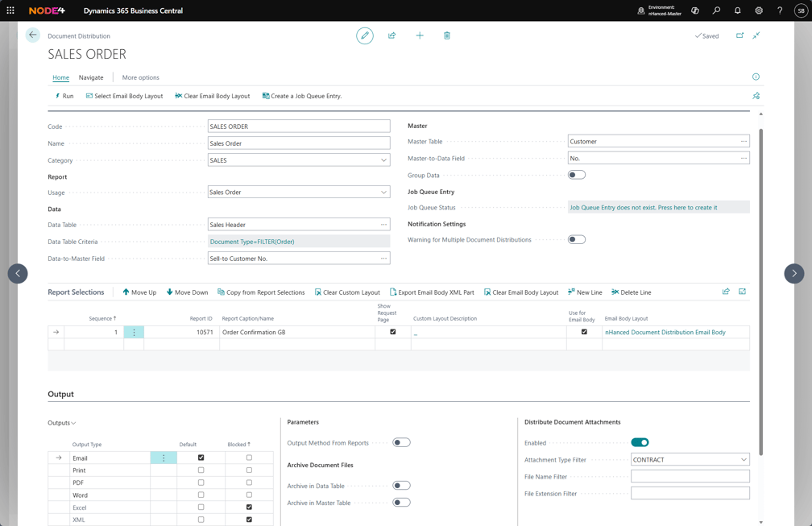Image resolution: width=812 pixels, height=526 pixels.
Task: Expand Report Selections to full view icon
Action: coord(742,292)
